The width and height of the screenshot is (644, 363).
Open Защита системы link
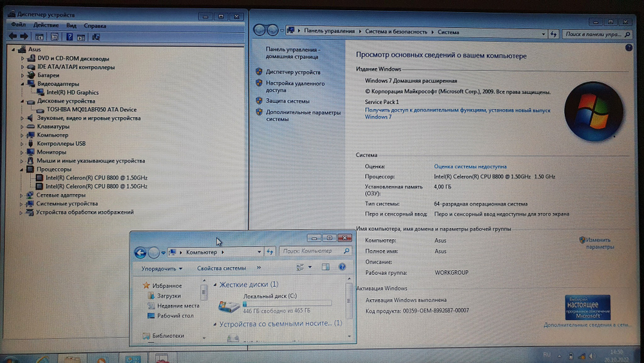click(x=287, y=101)
